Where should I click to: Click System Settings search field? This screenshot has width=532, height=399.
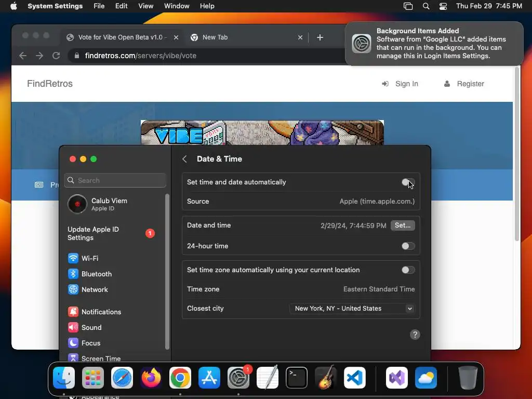tap(115, 180)
